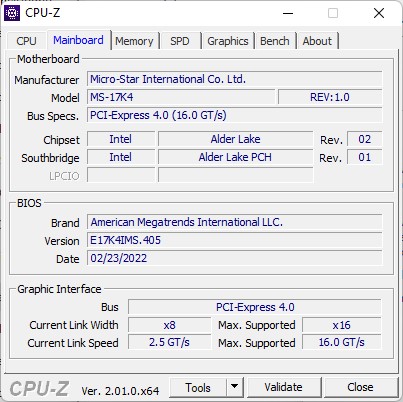The height and width of the screenshot is (402, 403).
Task: Open the Tools dropdown arrow
Action: (235, 387)
